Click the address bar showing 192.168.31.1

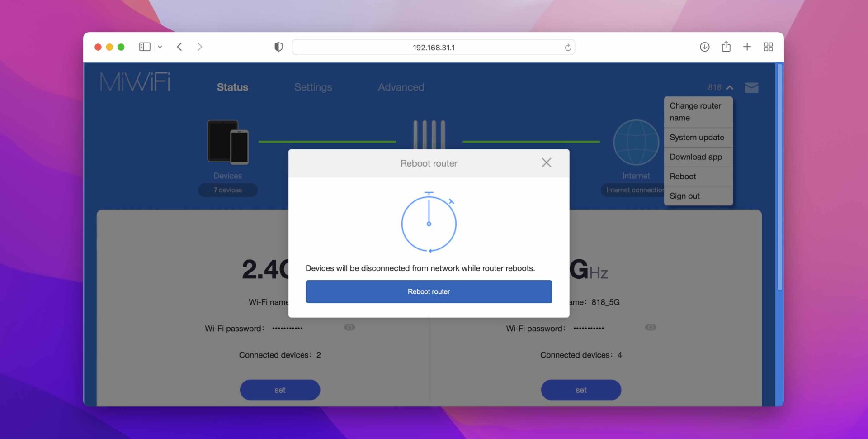pos(433,47)
